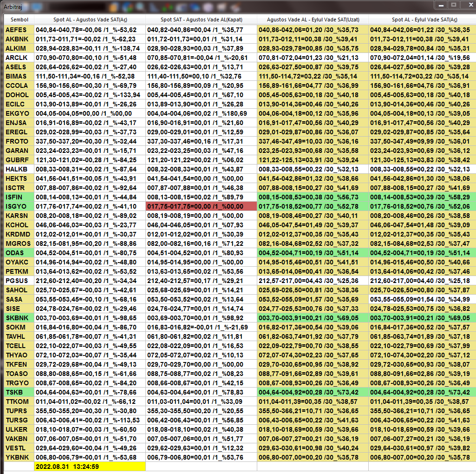
Task: Select the GARAN symbol cell
Action: coord(19,151)
